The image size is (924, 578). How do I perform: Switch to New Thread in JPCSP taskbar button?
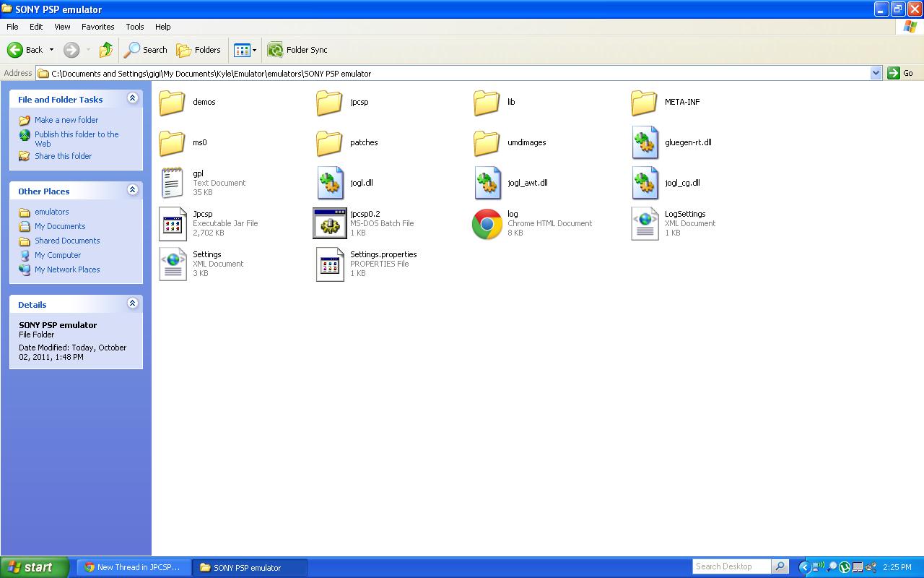pyautogui.click(x=134, y=567)
